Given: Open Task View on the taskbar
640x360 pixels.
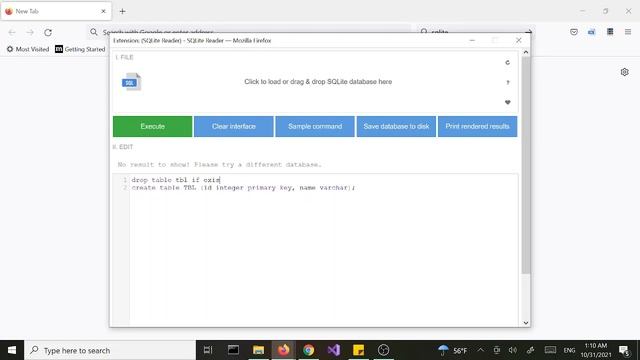Looking at the screenshot, I should (208, 350).
